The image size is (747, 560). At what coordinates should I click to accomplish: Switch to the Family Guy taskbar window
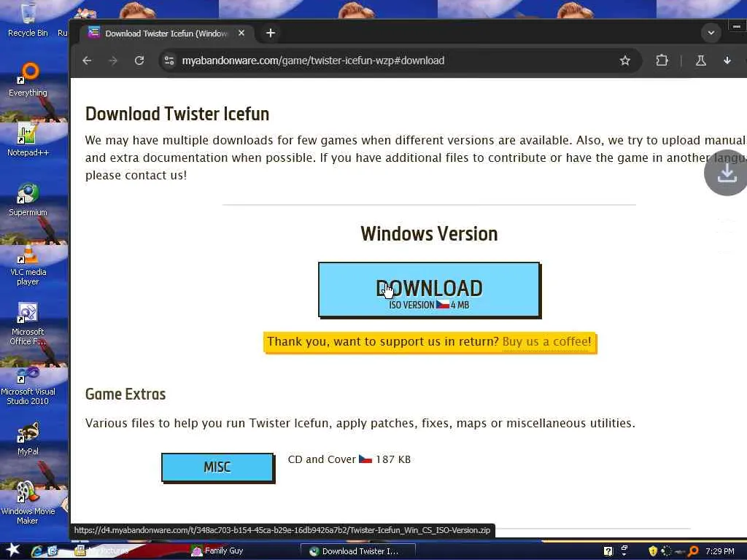coord(217,551)
